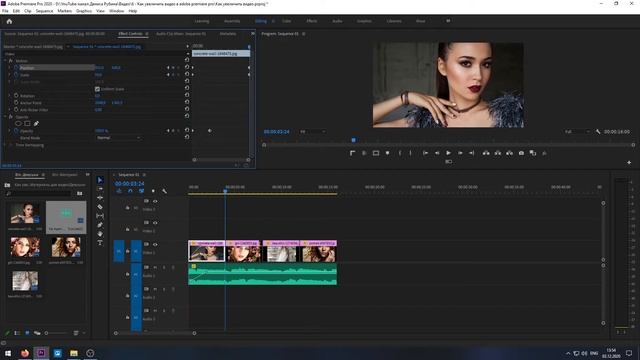Click the Go to Out button
The width and height of the screenshot is (640, 360).
coord(471,153)
